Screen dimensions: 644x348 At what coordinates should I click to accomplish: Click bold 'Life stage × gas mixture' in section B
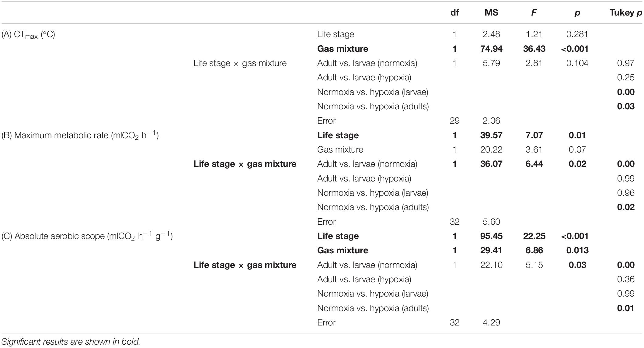click(x=245, y=164)
